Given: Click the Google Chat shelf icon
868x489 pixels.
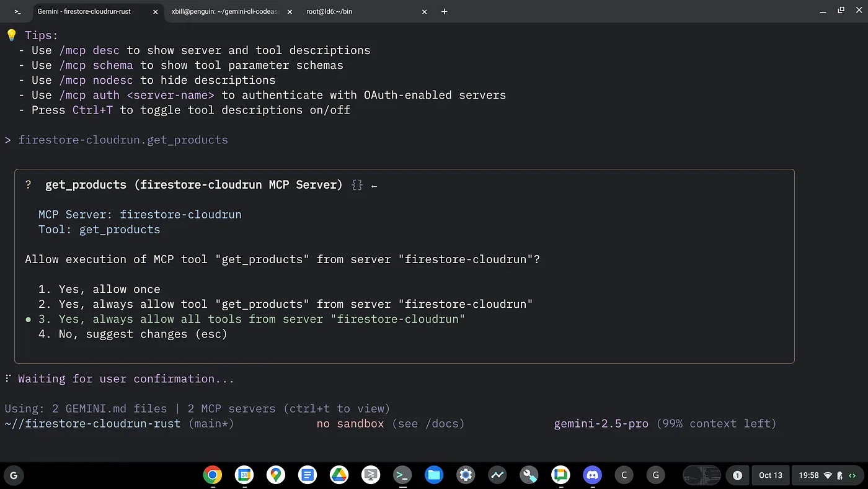Looking at the screenshot, I should click(560, 475).
